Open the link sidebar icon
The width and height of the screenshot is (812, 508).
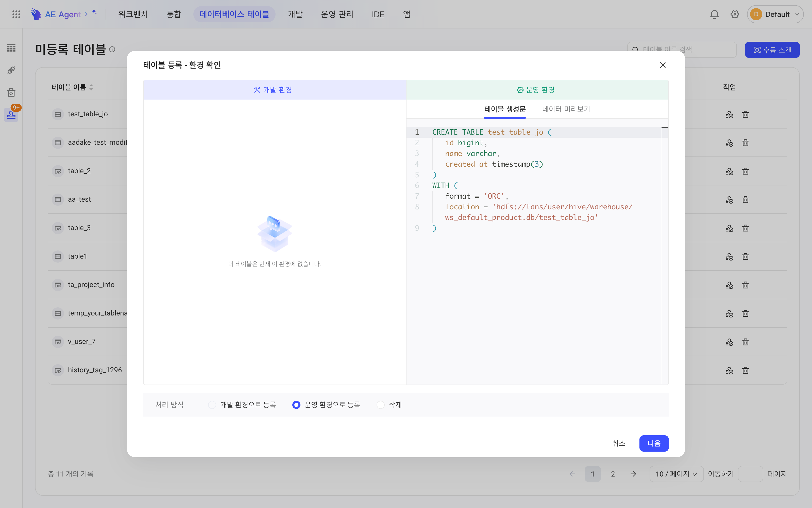click(x=11, y=70)
